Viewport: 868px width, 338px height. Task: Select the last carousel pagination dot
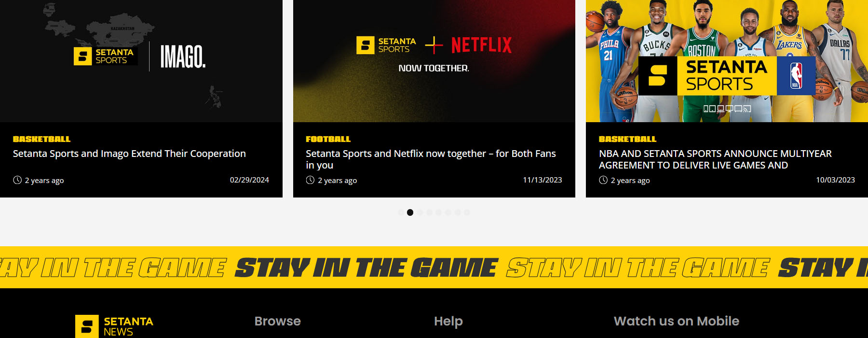[467, 212]
